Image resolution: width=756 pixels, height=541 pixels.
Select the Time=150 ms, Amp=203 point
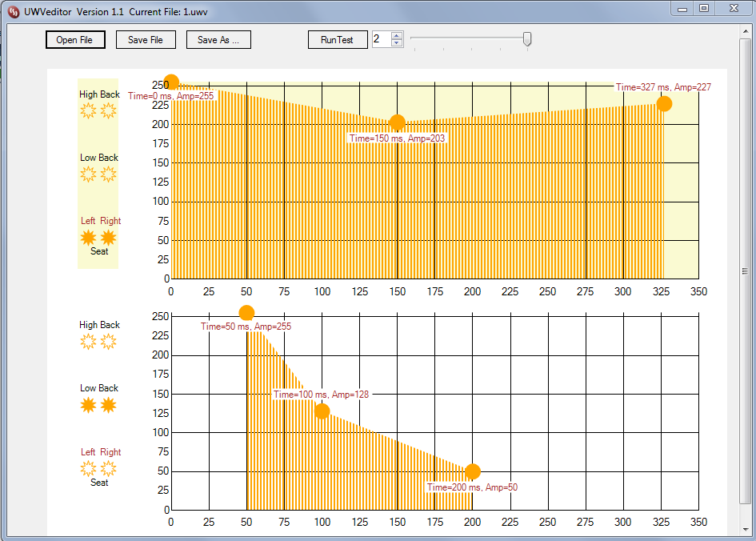397,123
